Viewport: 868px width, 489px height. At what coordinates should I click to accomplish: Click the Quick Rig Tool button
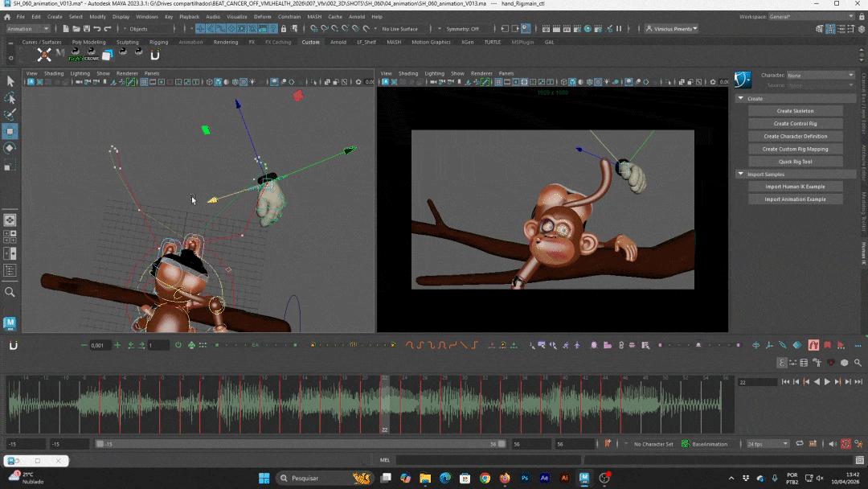tap(795, 162)
